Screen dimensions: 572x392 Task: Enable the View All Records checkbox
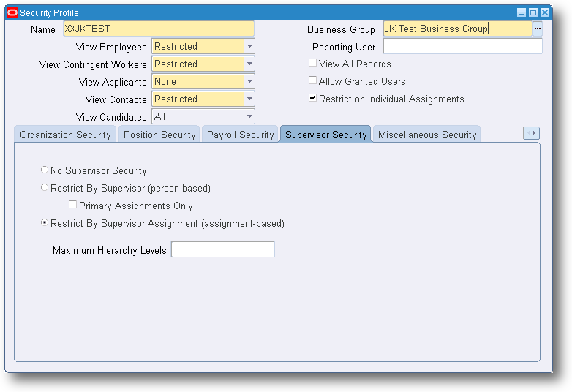[x=312, y=63]
